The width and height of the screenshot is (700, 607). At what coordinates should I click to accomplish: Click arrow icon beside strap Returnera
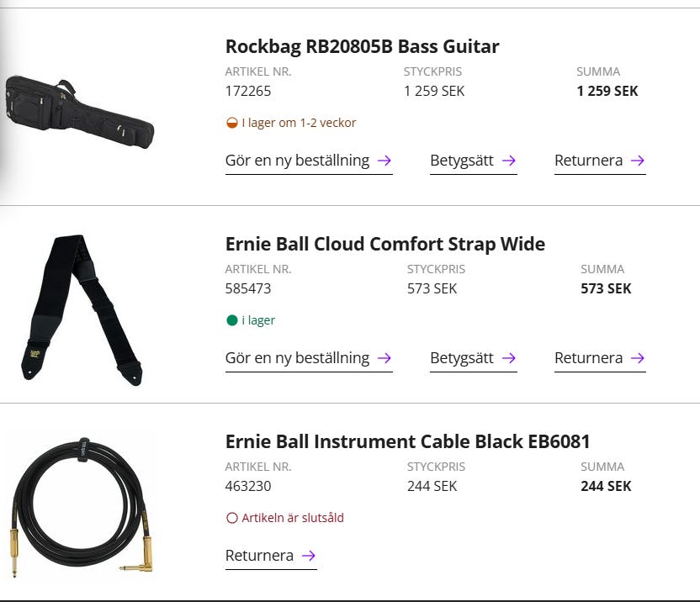637,358
